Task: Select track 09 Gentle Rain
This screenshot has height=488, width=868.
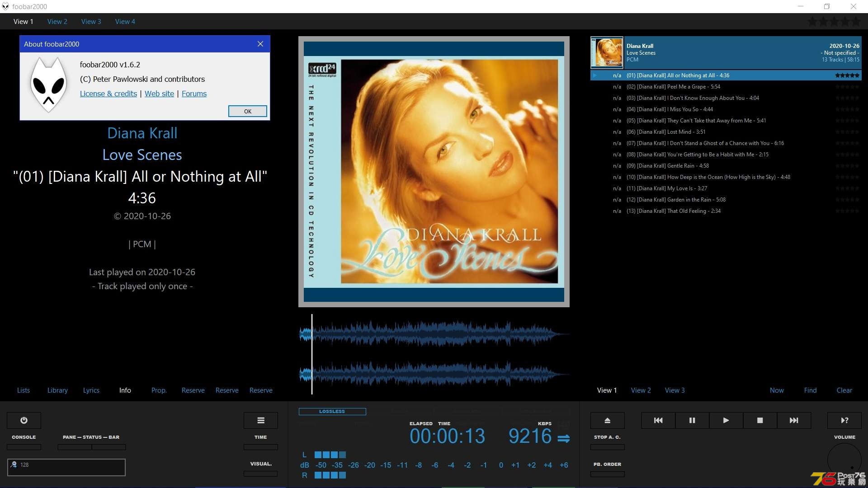Action: pyautogui.click(x=726, y=166)
